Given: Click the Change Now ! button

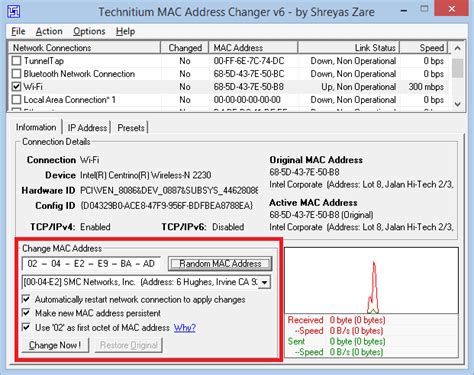Looking at the screenshot, I should click(x=55, y=345).
